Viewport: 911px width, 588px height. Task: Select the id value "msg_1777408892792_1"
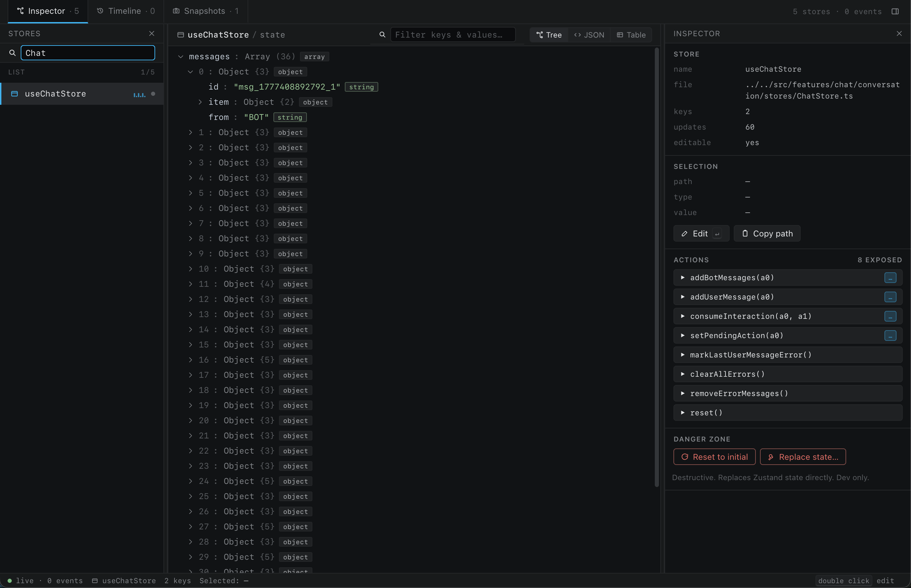287,87
